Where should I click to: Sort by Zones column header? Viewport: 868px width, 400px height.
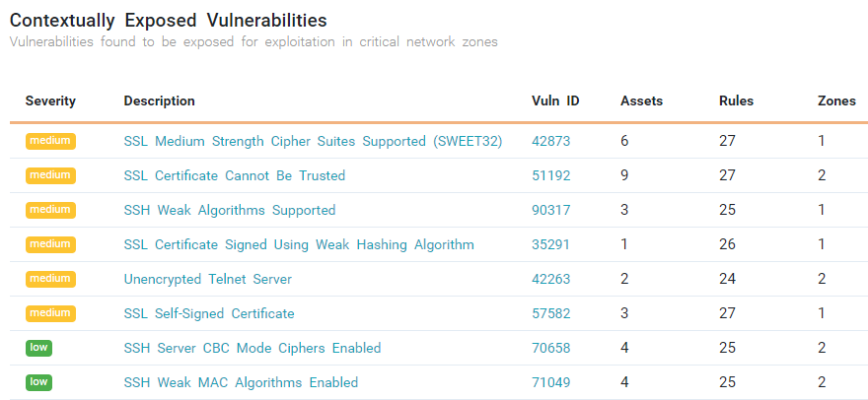click(x=836, y=100)
